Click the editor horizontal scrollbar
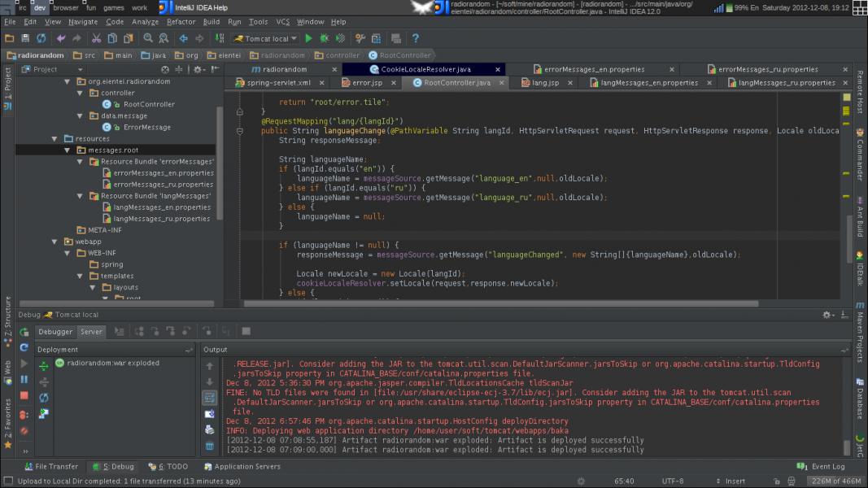The image size is (868, 488). 501,303
